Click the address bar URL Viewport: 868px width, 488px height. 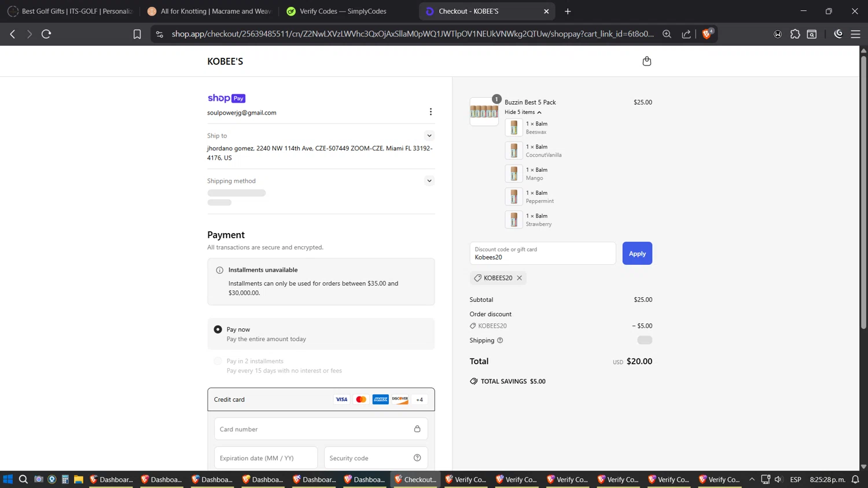(x=413, y=34)
